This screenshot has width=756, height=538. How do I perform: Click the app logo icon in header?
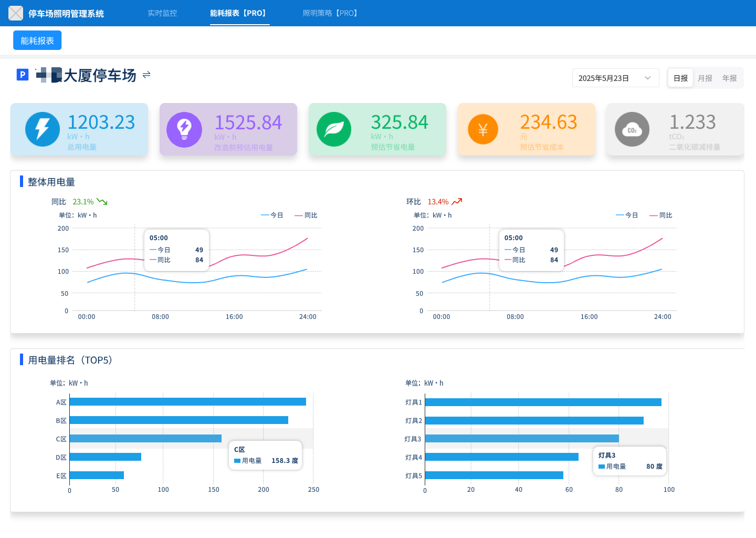click(16, 13)
